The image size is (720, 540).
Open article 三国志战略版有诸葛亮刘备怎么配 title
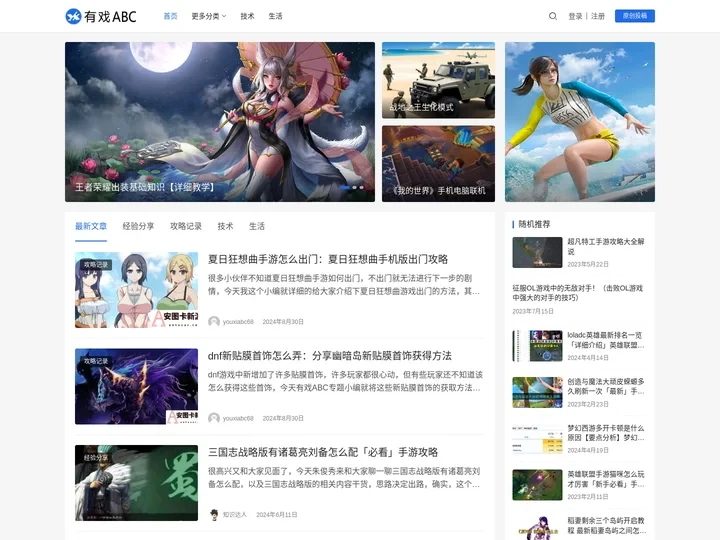point(323,452)
